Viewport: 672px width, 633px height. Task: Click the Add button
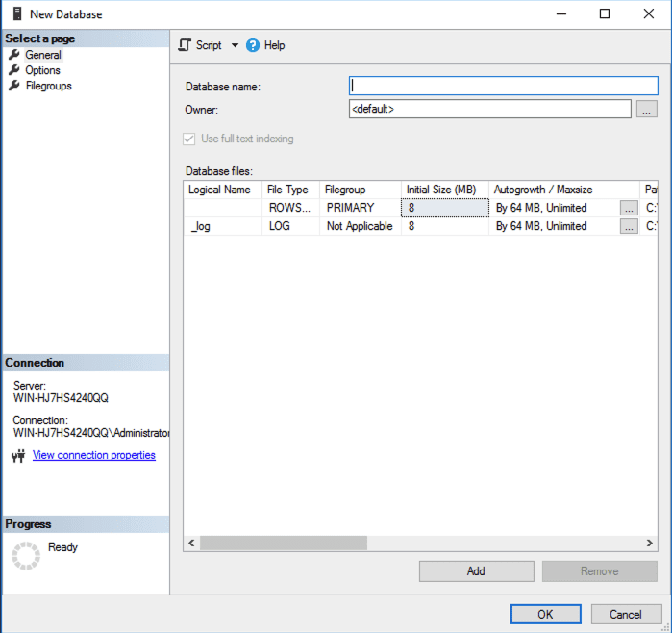coord(476,571)
